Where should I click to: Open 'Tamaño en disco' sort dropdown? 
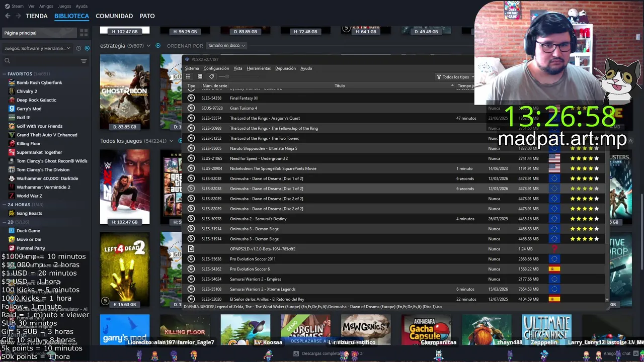pos(226,45)
